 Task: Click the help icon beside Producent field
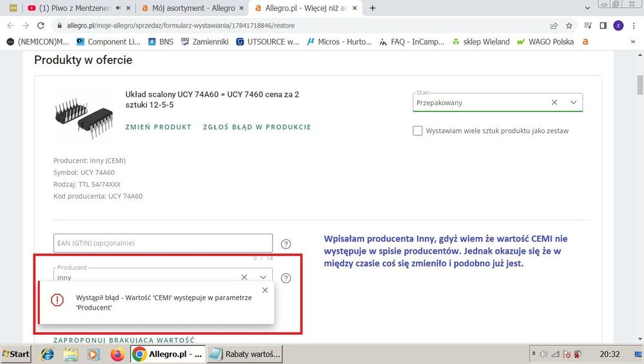pos(286,278)
